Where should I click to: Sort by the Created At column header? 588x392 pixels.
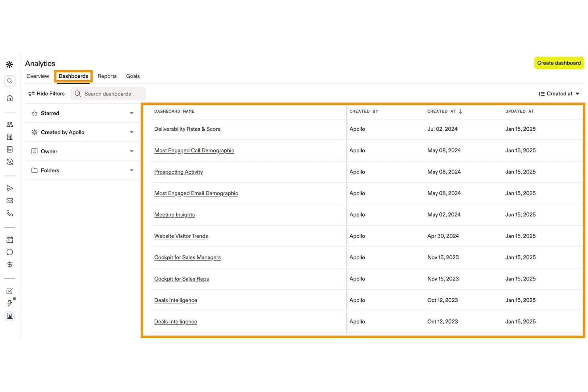445,112
